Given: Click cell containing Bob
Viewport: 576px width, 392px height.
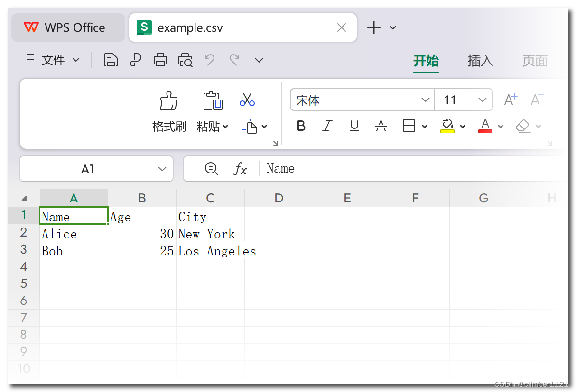Looking at the screenshot, I should tap(74, 250).
